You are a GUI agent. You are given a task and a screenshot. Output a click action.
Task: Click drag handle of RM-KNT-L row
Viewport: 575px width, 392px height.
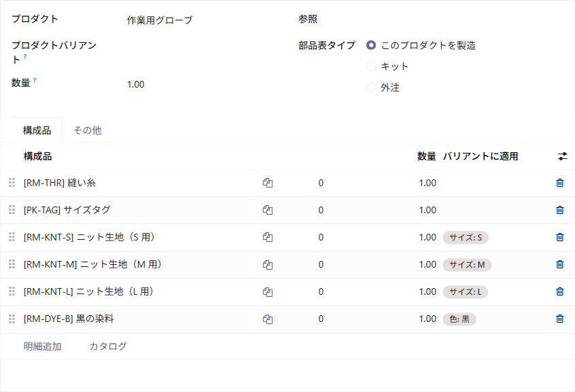pyautogui.click(x=12, y=291)
